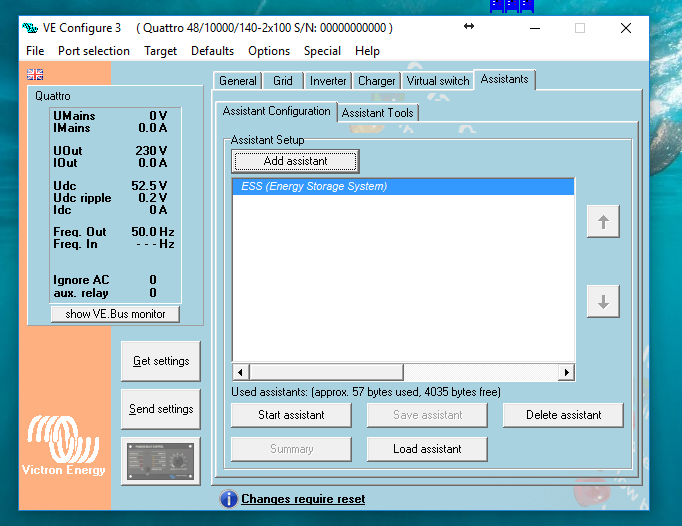This screenshot has height=526, width=682.
Task: Click the Get settings button
Action: point(160,361)
